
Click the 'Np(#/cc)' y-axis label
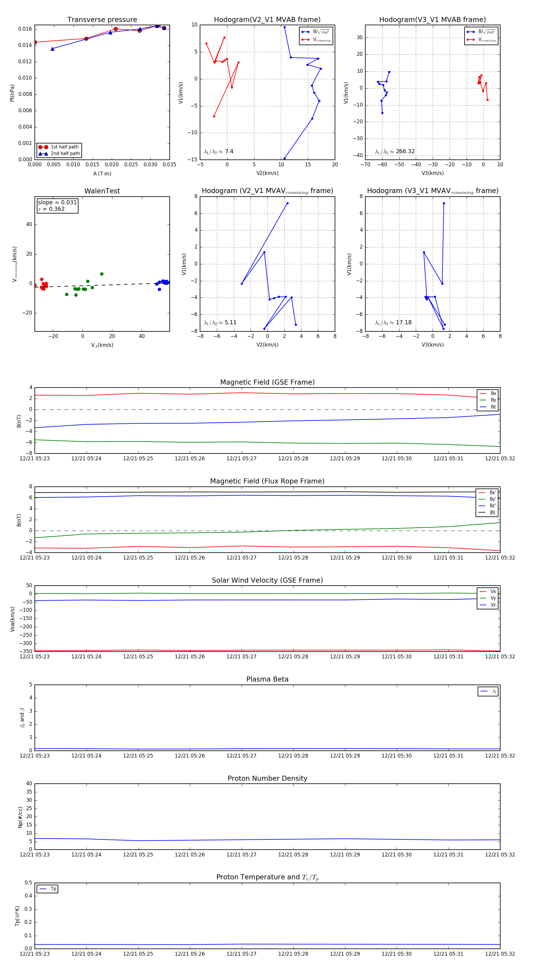20,817
